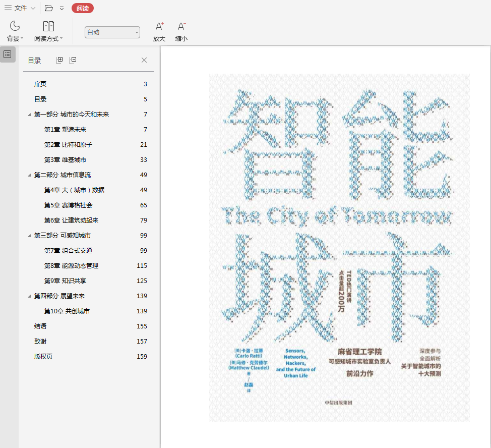
Task: Close the 目录 panel
Action: point(144,60)
